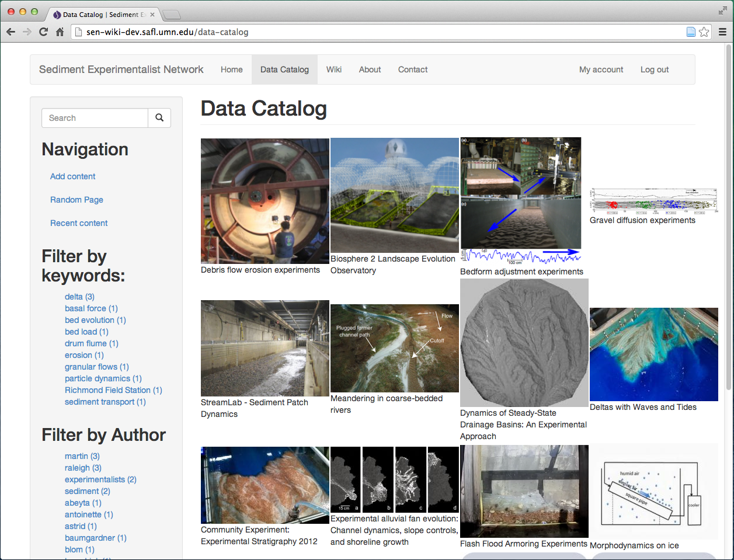Click the page action icon in address bar
Image resolution: width=734 pixels, height=560 pixels.
[x=691, y=32]
